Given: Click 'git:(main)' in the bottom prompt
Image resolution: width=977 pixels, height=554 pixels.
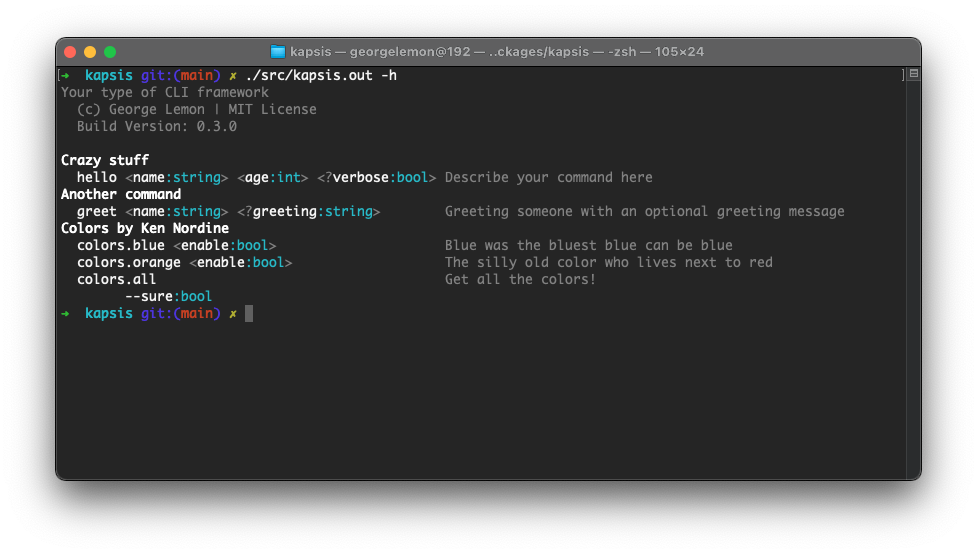Looking at the screenshot, I should (181, 313).
